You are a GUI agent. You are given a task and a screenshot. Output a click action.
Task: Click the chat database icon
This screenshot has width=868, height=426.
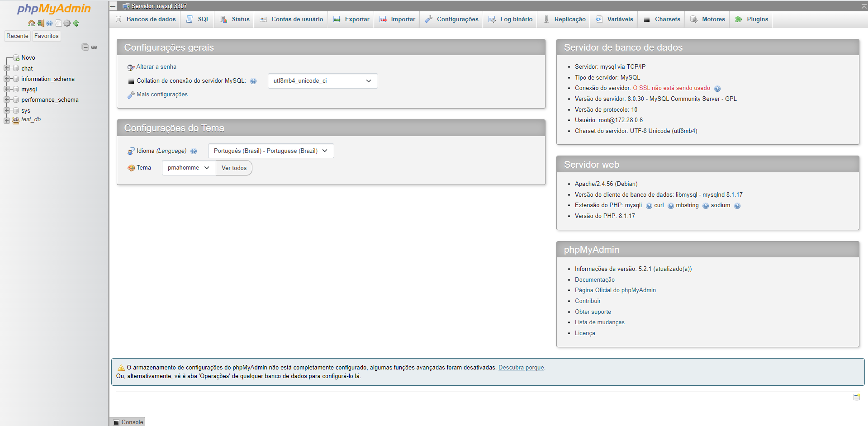click(16, 68)
